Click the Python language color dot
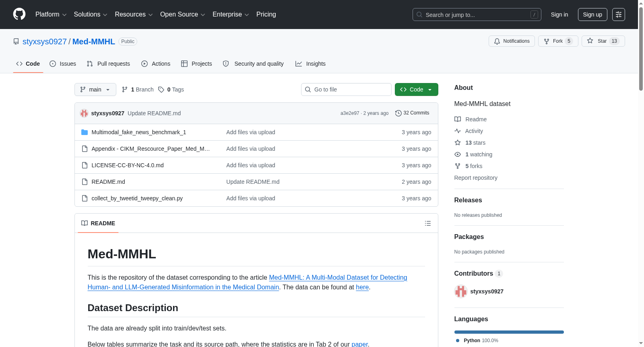Image resolution: width=644 pixels, height=347 pixels. [x=458, y=341]
